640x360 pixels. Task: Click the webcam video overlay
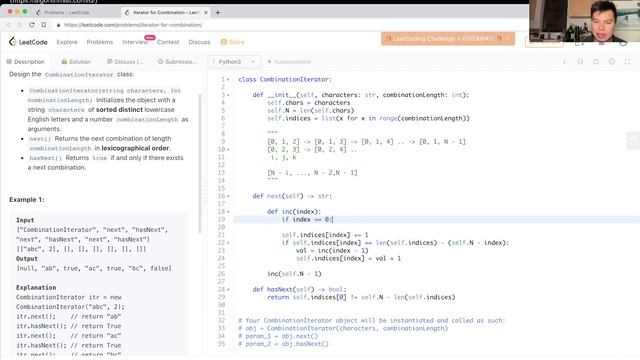coord(584,21)
